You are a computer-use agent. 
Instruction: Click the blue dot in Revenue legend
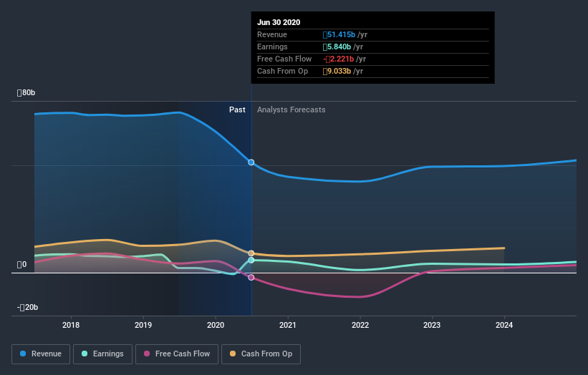coord(23,354)
